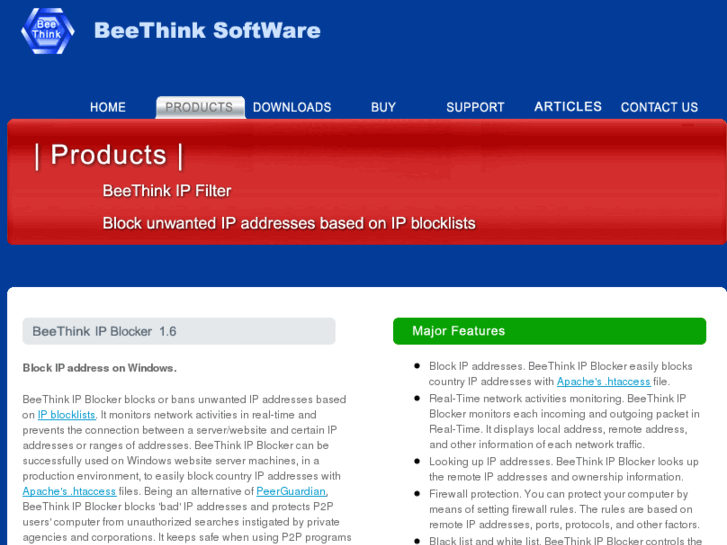This screenshot has height=545, width=727.
Task: Click the Major Features green header
Action: pyautogui.click(x=549, y=331)
